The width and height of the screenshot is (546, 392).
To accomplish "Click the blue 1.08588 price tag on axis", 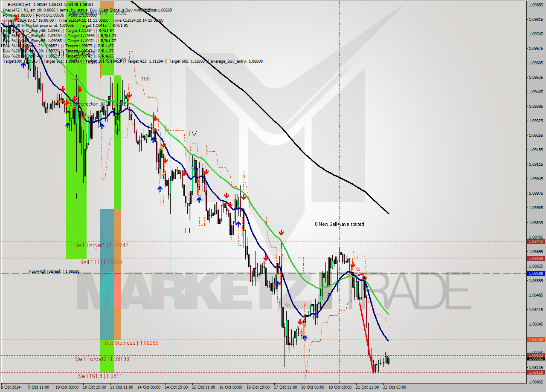I will (x=536, y=273).
